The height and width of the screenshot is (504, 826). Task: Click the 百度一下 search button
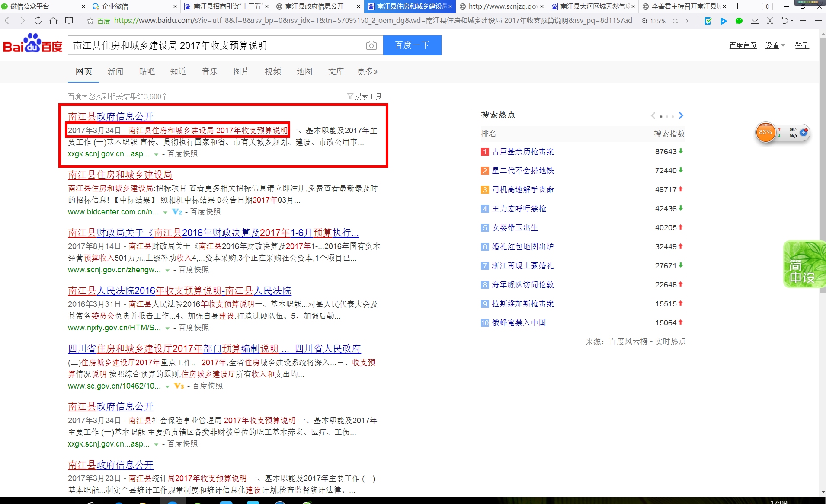coord(412,45)
